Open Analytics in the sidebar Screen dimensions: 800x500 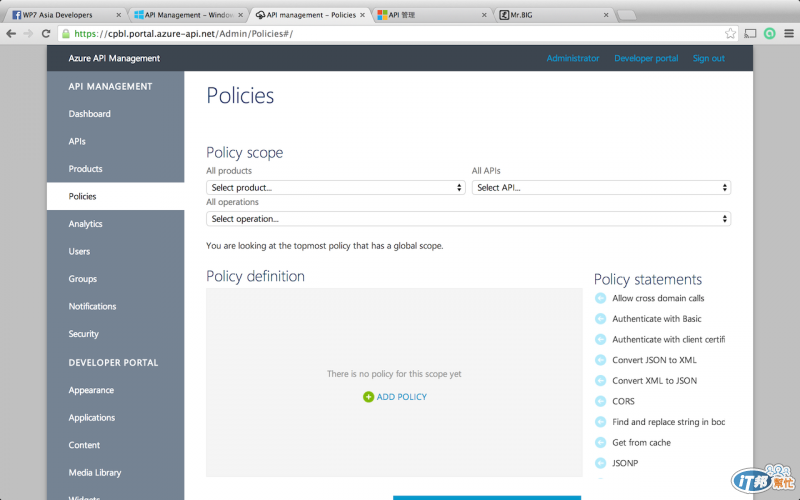[85, 224]
